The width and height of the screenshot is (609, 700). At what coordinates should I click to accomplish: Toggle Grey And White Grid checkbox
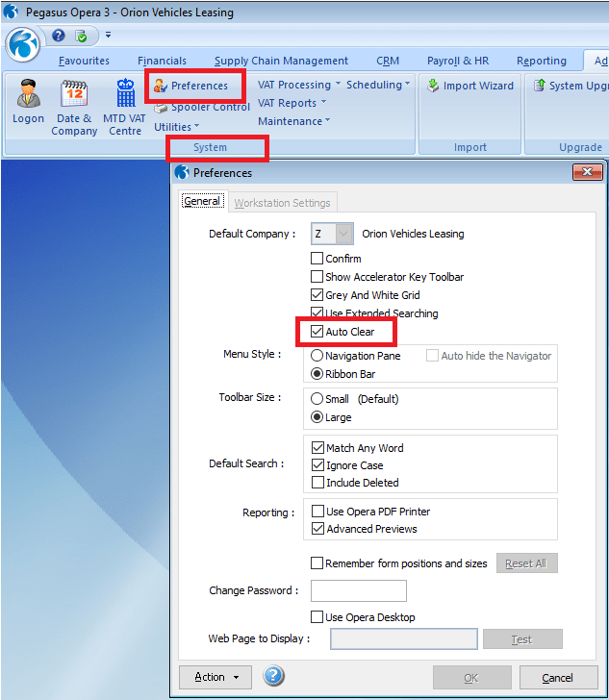317,295
